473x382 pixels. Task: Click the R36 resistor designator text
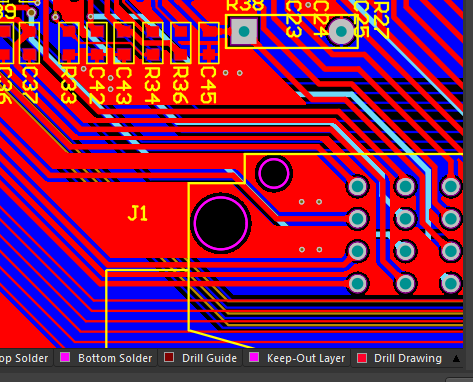click(180, 85)
